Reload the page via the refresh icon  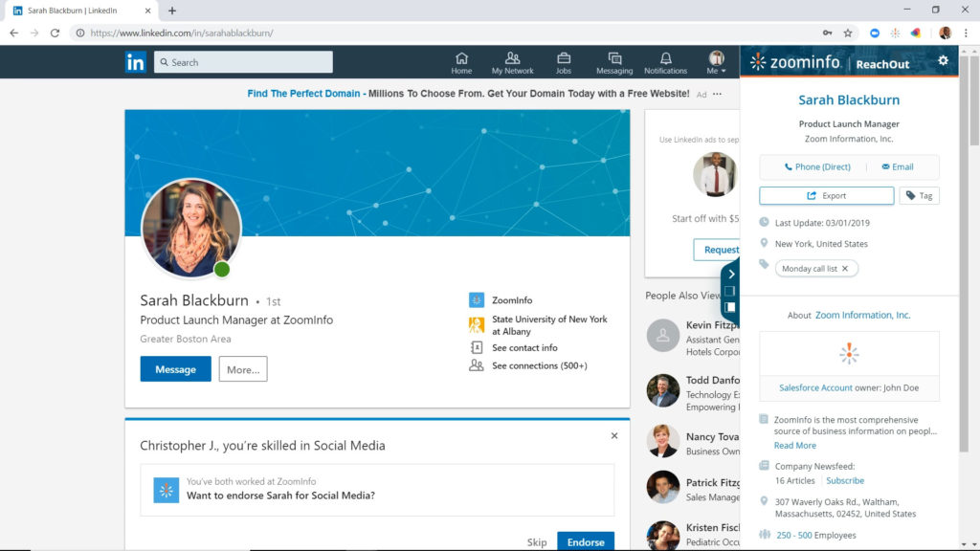pos(55,32)
